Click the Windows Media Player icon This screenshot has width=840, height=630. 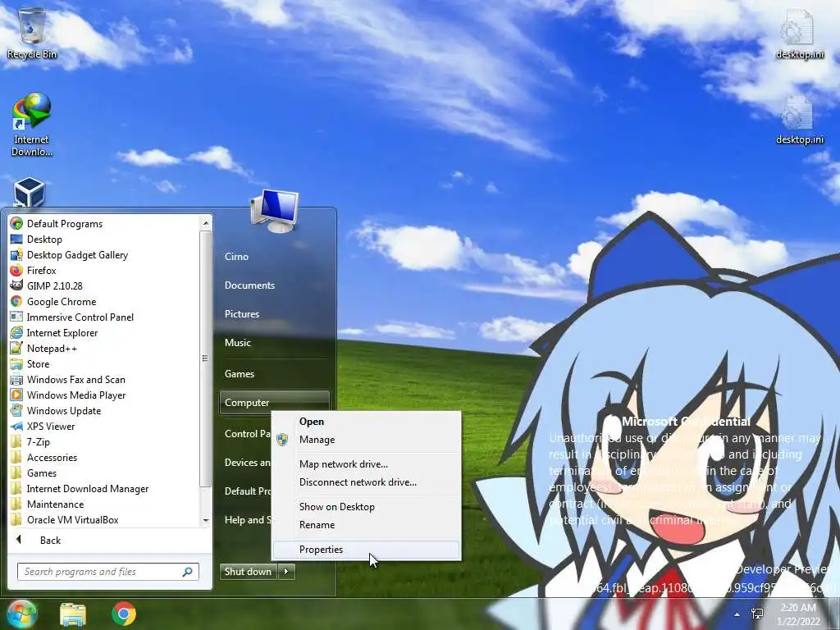(x=16, y=395)
